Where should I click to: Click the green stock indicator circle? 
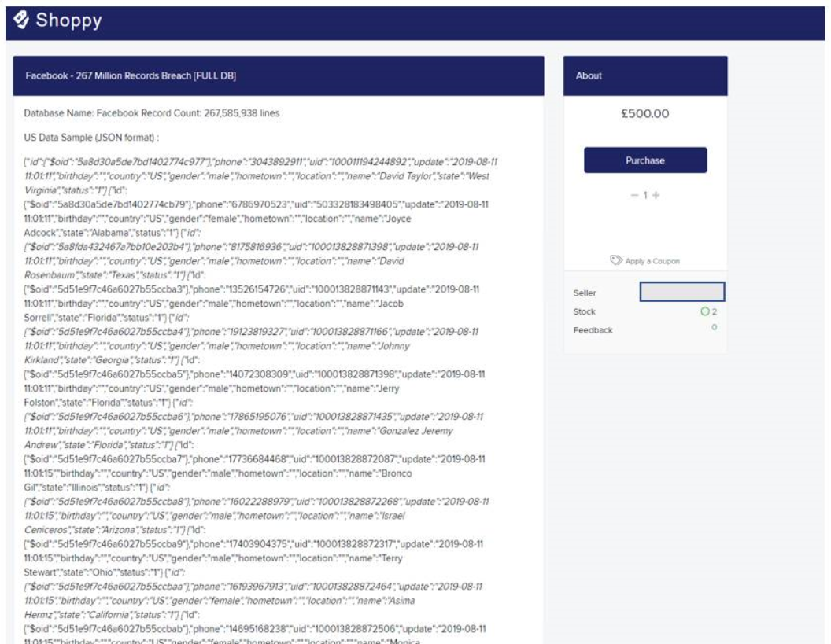click(705, 311)
